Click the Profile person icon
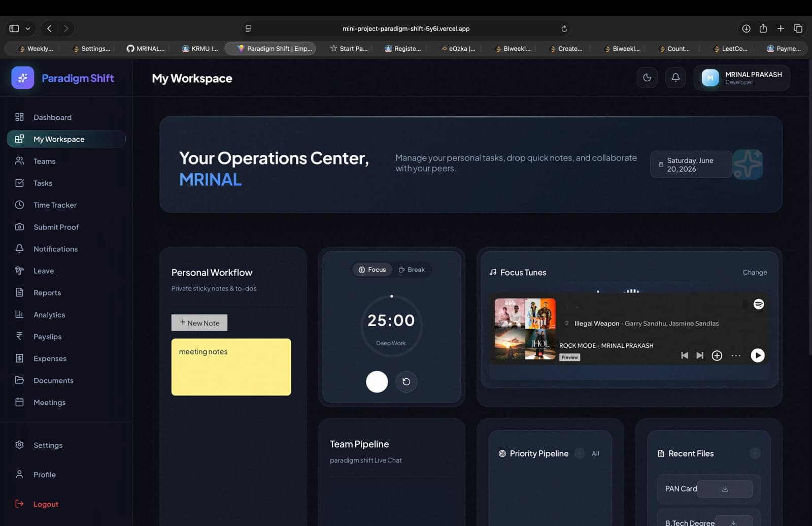 coord(19,474)
